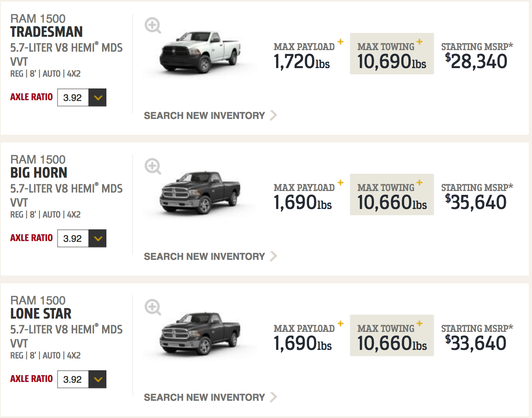
Task: Open Tradesman max towing plus info
Action: pyautogui.click(x=420, y=41)
